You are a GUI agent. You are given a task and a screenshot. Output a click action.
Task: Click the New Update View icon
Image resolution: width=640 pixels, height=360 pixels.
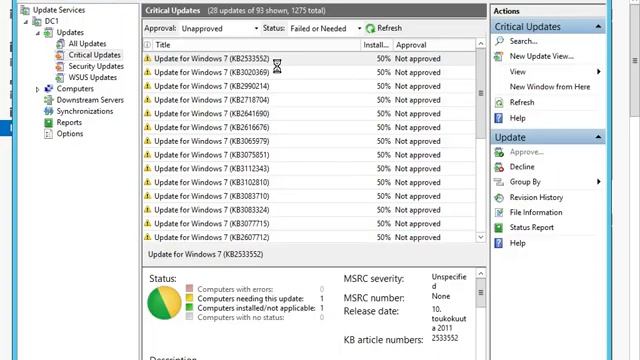tap(499, 56)
